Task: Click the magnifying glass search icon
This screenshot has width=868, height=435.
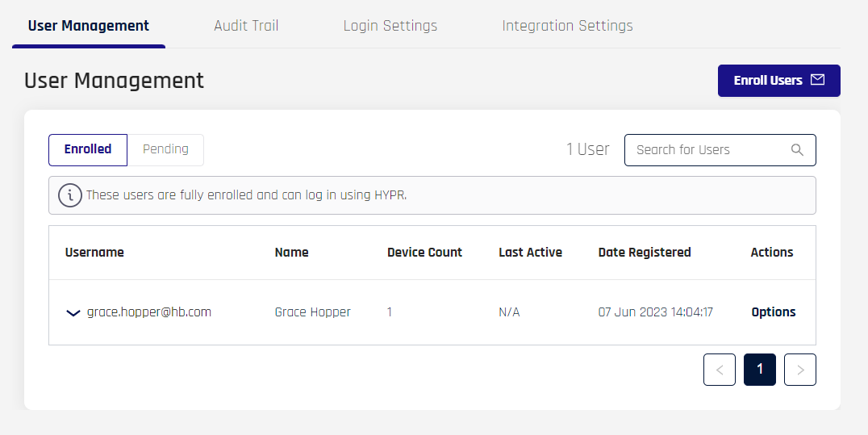Action: [796, 149]
